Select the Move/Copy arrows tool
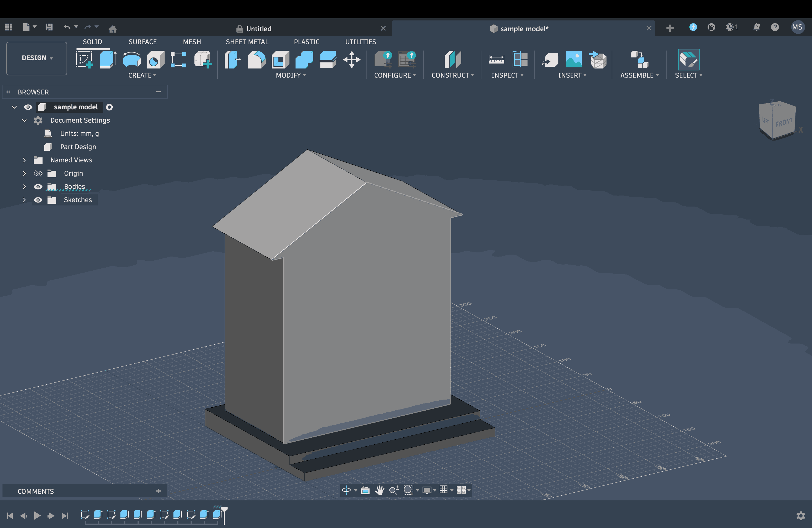The image size is (812, 528). [x=352, y=60]
